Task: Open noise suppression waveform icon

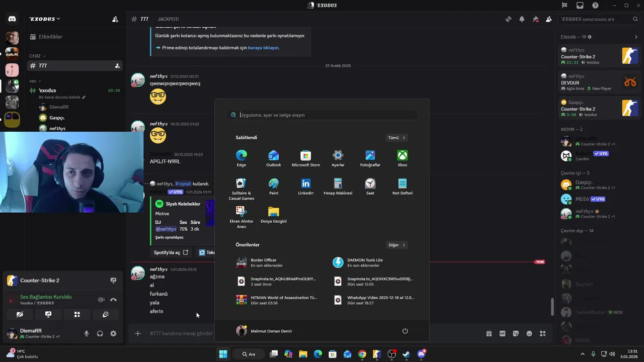Action: [101, 300]
